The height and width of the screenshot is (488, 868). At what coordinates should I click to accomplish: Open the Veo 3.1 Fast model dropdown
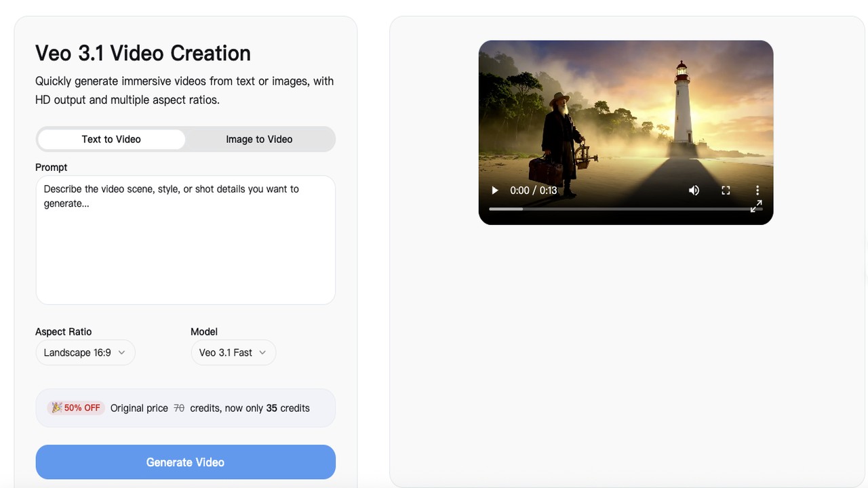(x=233, y=352)
